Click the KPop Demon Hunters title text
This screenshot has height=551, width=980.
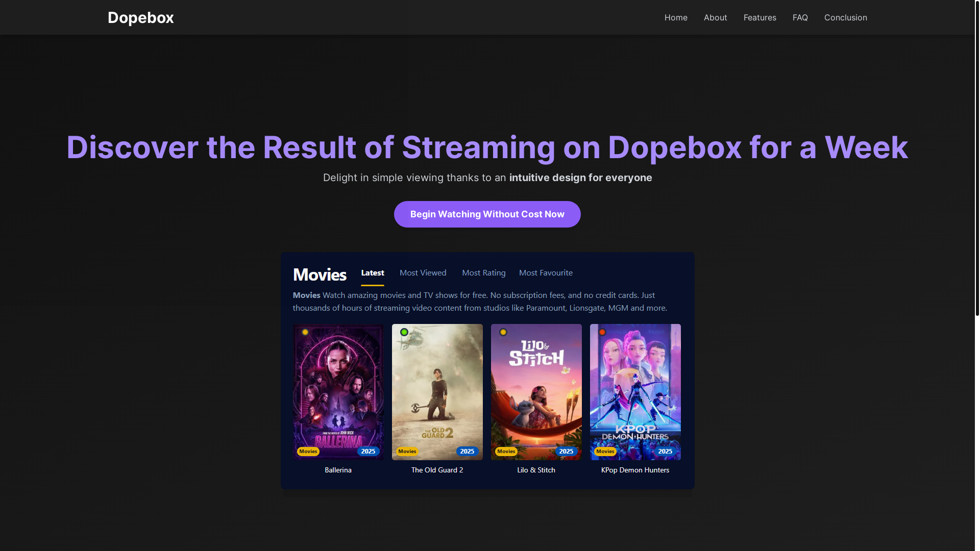[x=635, y=470]
